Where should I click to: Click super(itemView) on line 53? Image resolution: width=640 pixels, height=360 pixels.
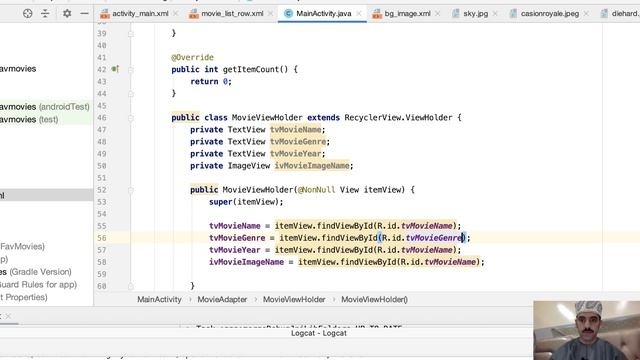[x=246, y=202]
